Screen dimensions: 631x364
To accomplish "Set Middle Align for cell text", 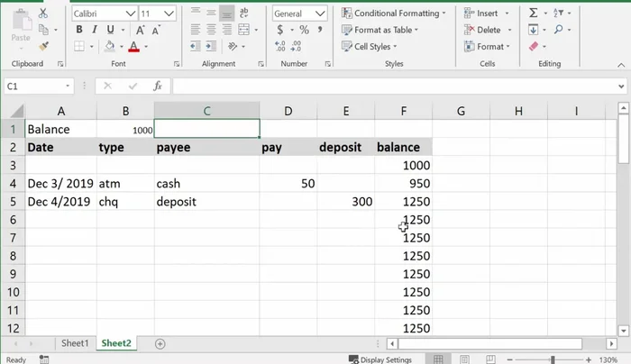I will 211,14.
